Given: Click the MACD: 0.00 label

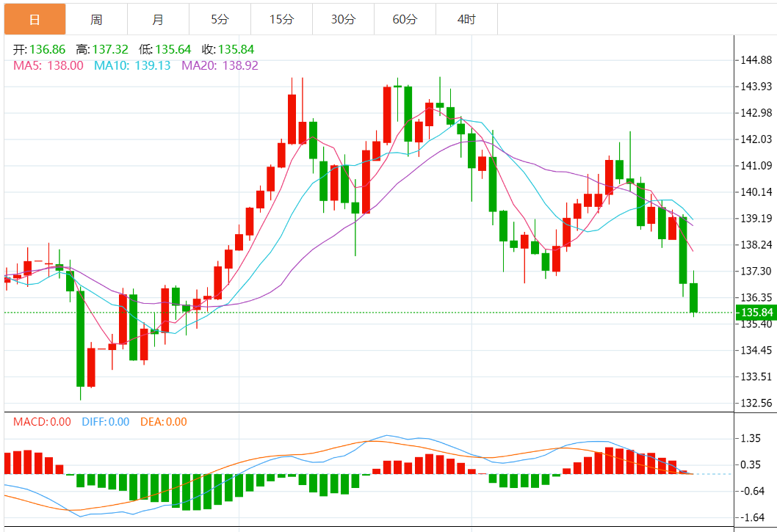Looking at the screenshot, I should point(42,422).
